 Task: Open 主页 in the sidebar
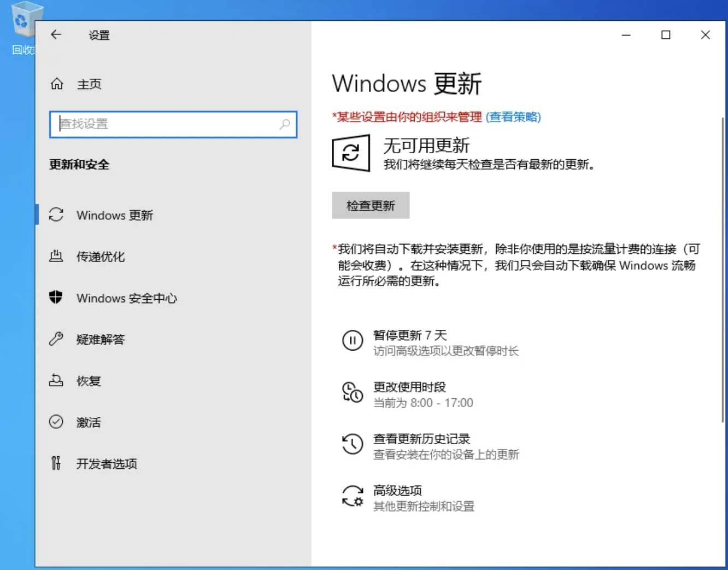(89, 84)
